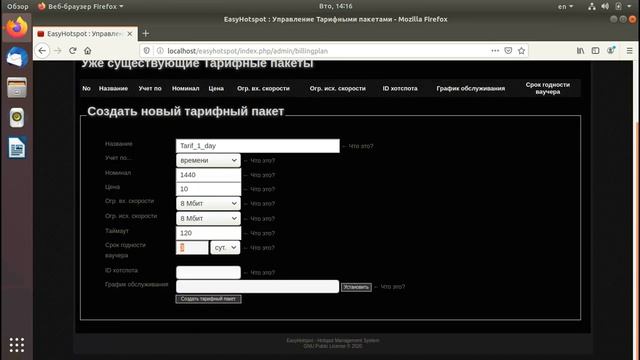The width and height of the screenshot is (640, 360).
Task: Open Firefox account menu
Action: pos(611,50)
